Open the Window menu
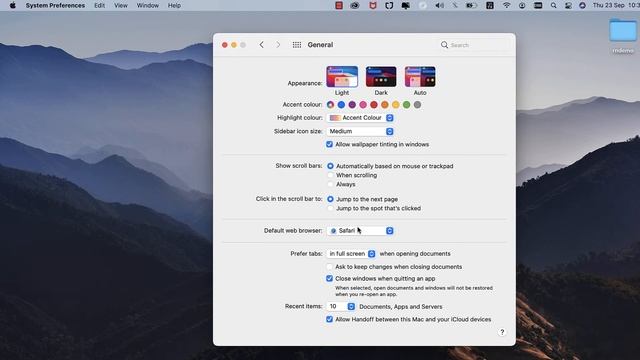 [x=147, y=5]
